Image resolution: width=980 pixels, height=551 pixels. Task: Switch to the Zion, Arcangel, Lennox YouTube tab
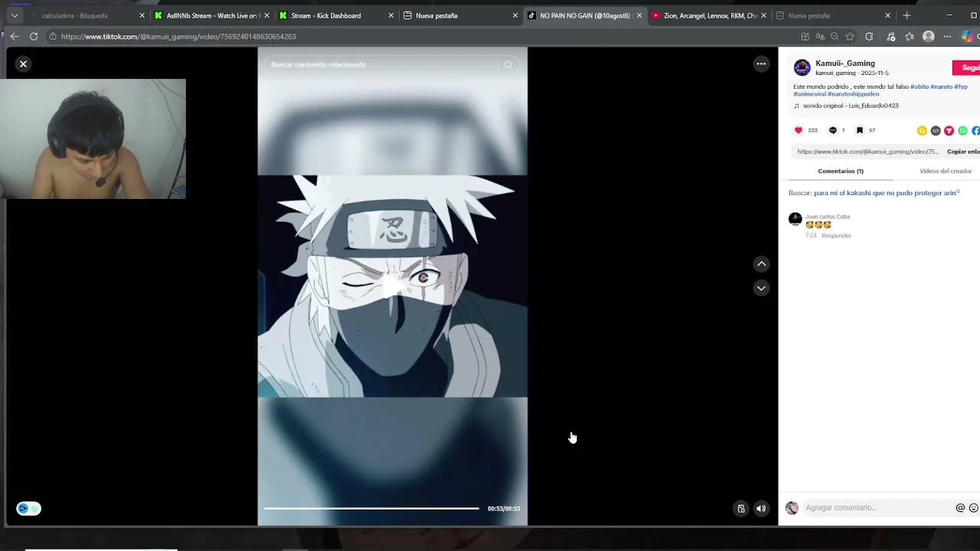pyautogui.click(x=710, y=15)
